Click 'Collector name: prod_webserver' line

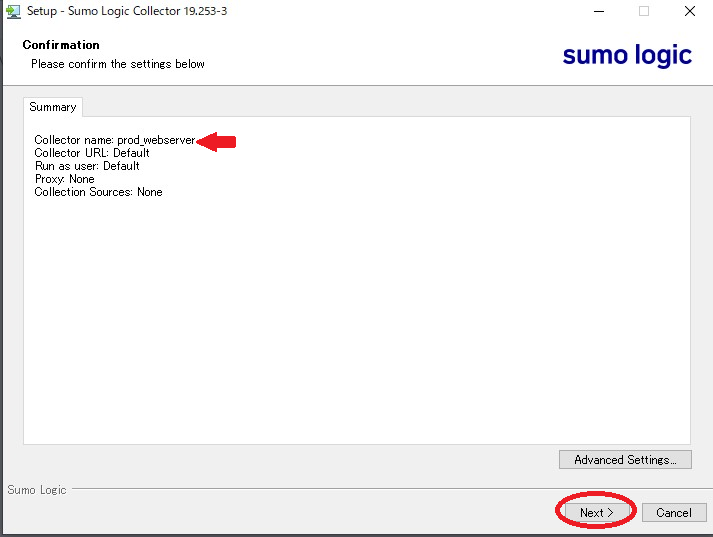115,140
